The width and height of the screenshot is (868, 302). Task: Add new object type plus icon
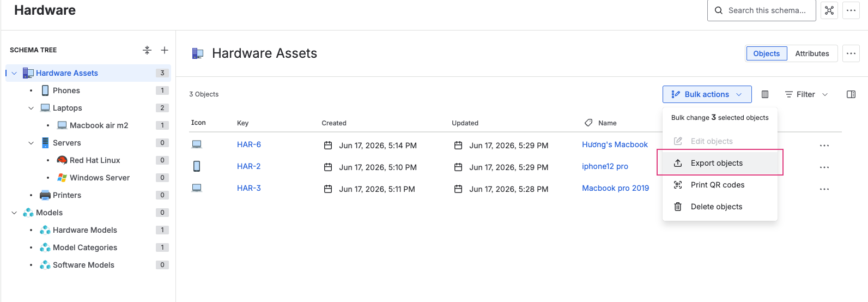[165, 50]
